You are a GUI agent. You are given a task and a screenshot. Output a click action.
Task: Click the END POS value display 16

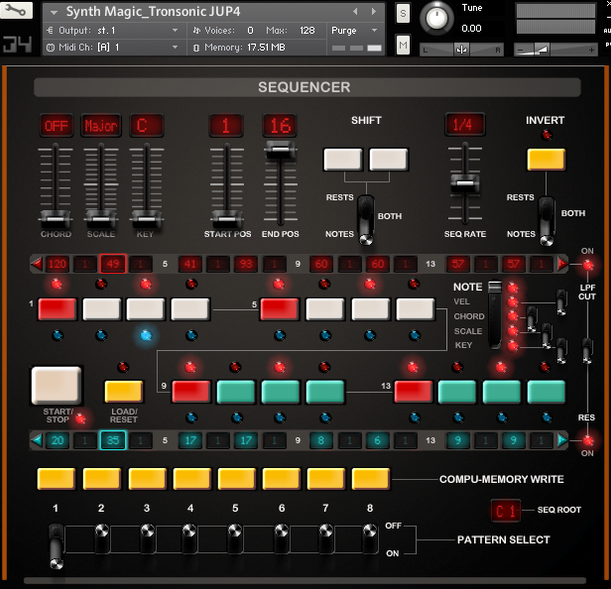[280, 126]
